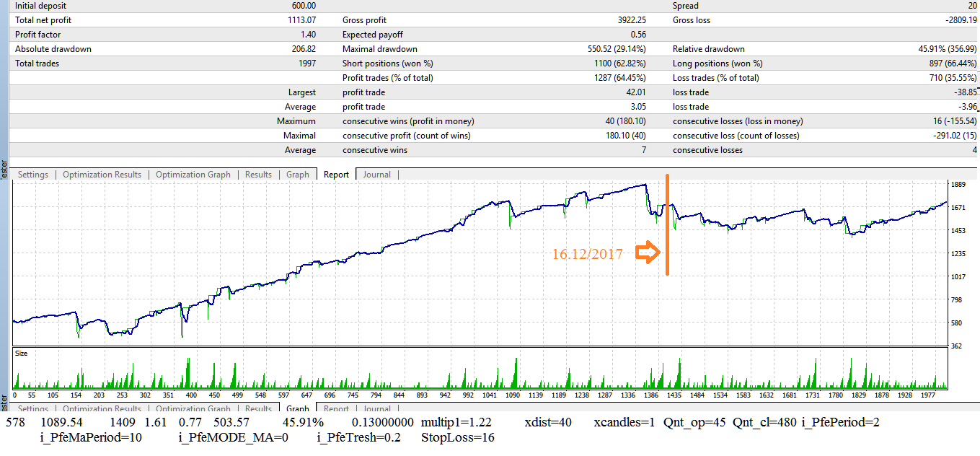Image resolution: width=980 pixels, height=456 pixels.
Task: Click the 'xdist=40' parameter text
Action: [x=549, y=422]
